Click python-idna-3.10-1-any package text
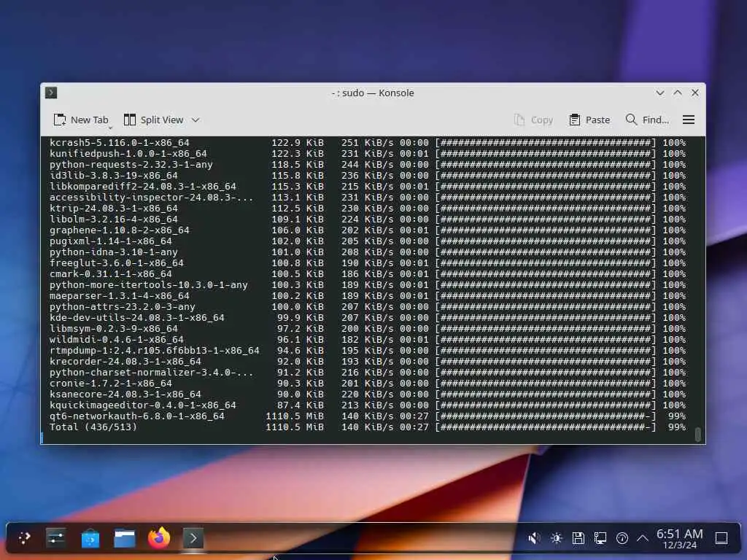The height and width of the screenshot is (560, 747). (x=113, y=252)
